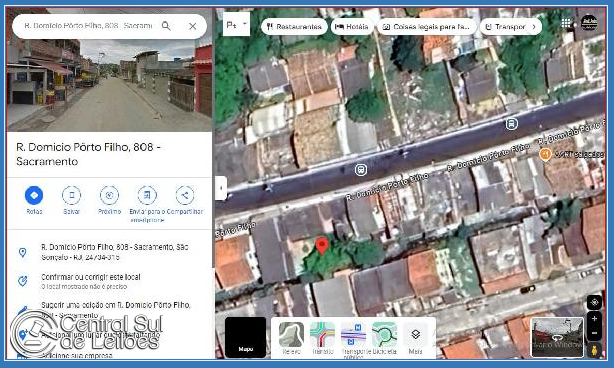Click the address search field

tap(88, 26)
